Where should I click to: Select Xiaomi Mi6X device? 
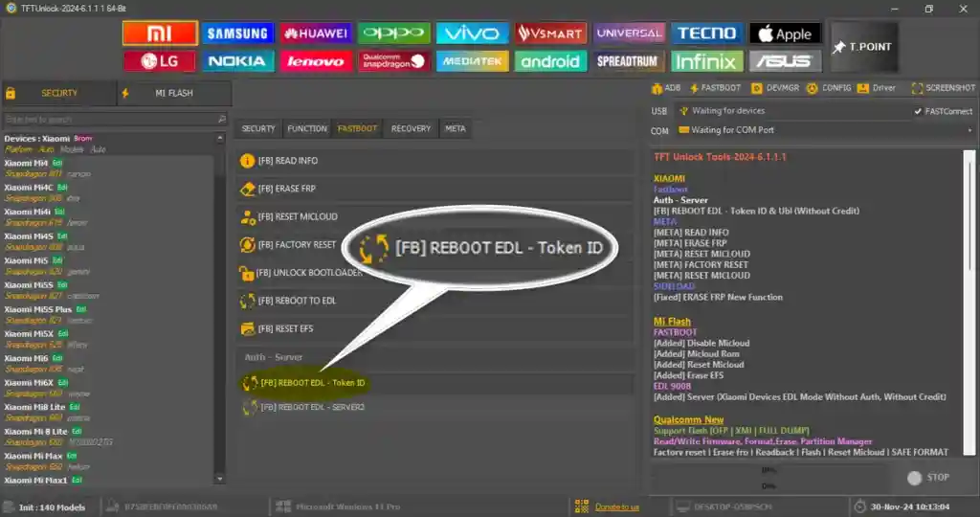(107, 388)
